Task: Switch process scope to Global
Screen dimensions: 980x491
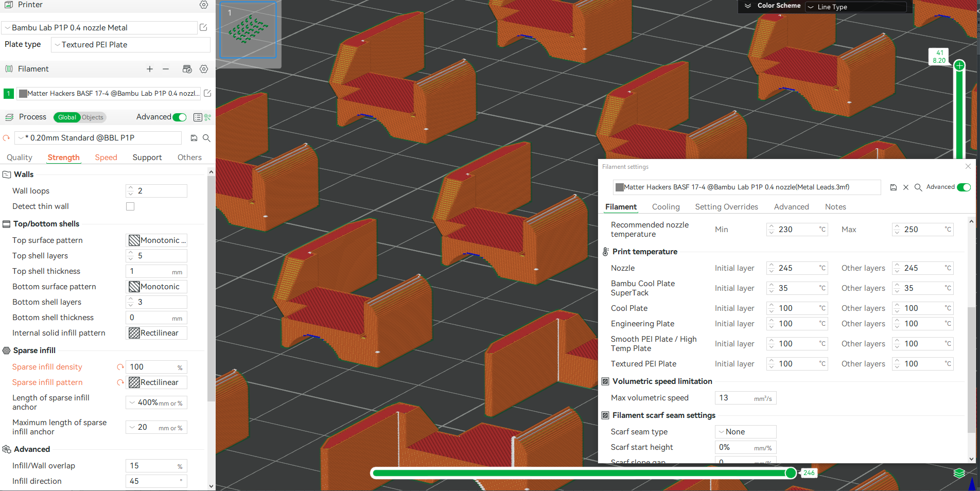Action: (x=67, y=117)
